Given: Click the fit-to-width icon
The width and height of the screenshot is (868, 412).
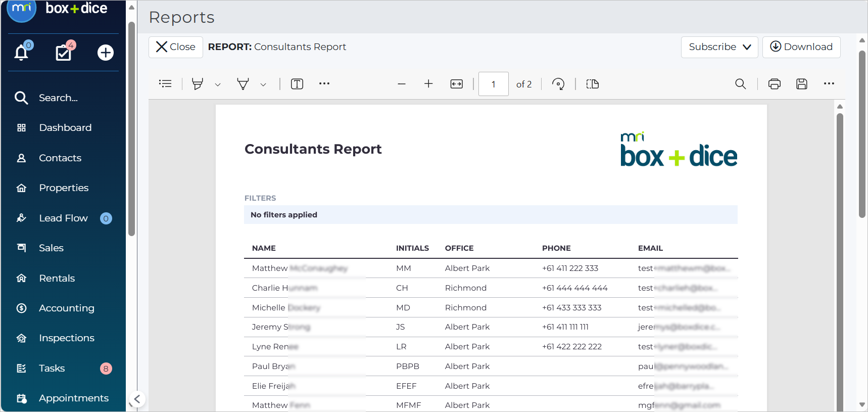Looking at the screenshot, I should [x=457, y=84].
